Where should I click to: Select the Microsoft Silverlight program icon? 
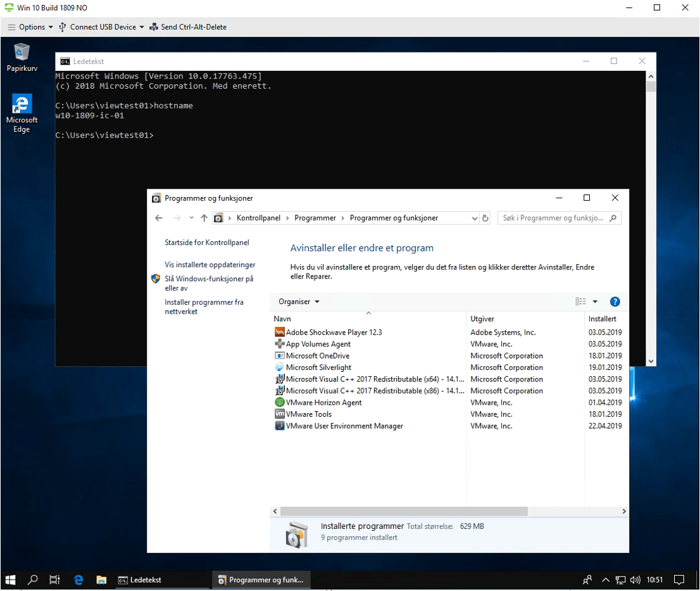click(280, 367)
